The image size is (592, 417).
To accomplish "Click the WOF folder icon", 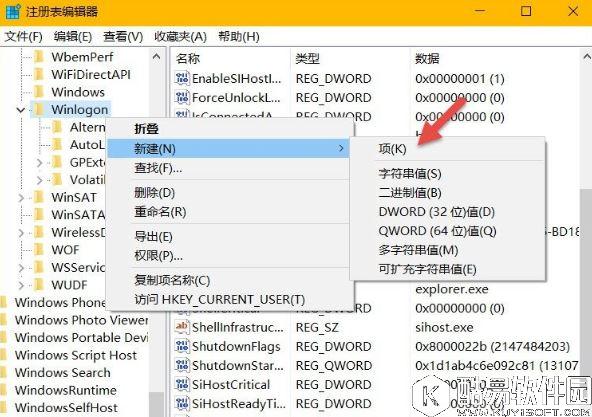I will [39, 250].
